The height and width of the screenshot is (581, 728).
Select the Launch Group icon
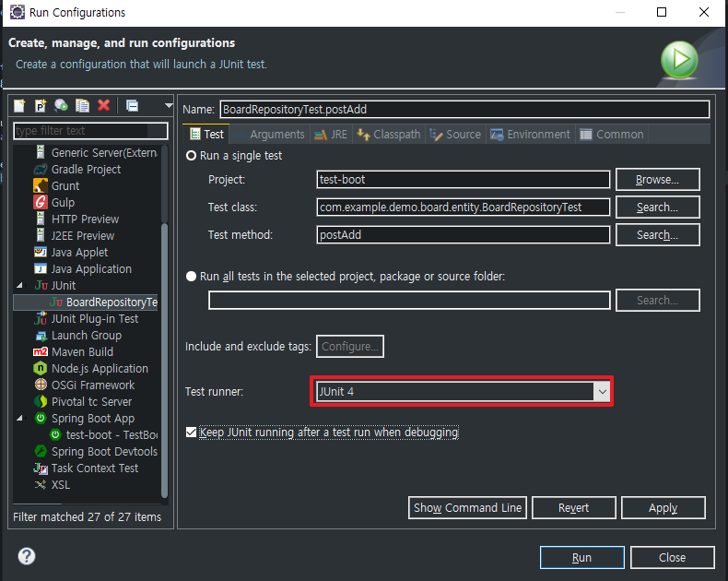[x=41, y=336]
